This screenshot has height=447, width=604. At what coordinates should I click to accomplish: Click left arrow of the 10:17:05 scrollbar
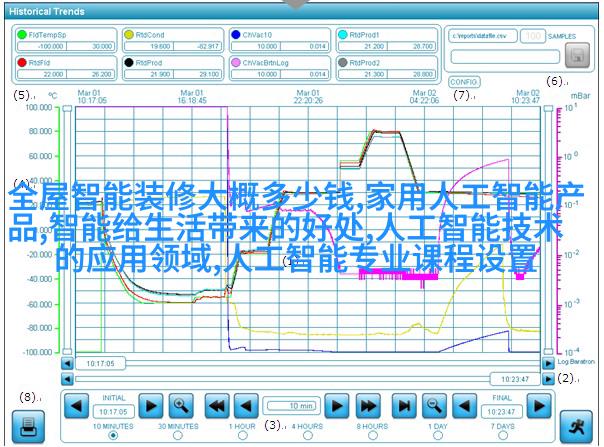pyautogui.click(x=67, y=363)
